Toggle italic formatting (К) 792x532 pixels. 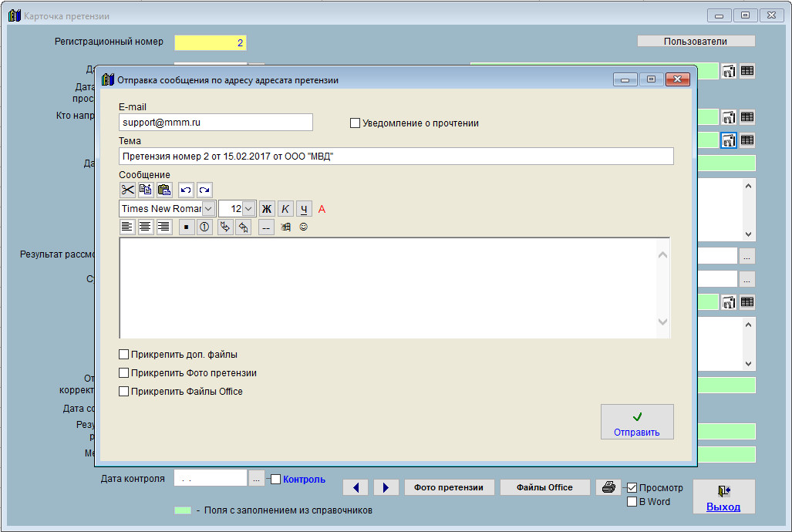click(x=285, y=209)
